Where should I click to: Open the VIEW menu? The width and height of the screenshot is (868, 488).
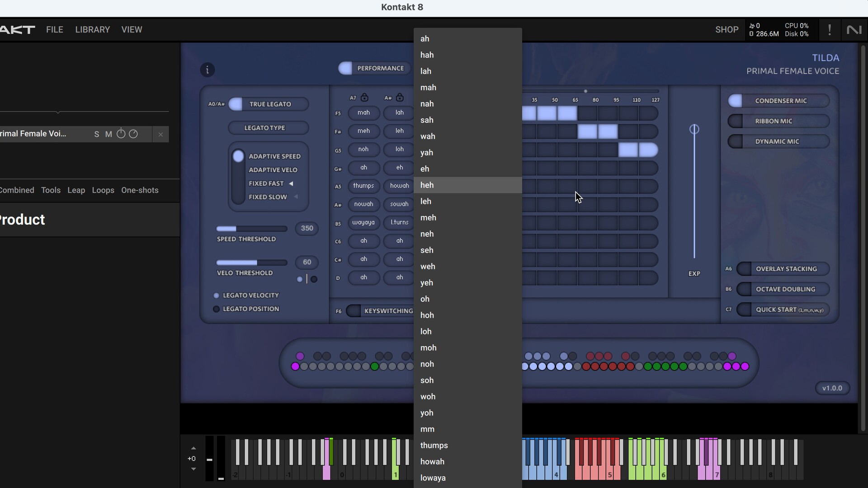tap(132, 30)
